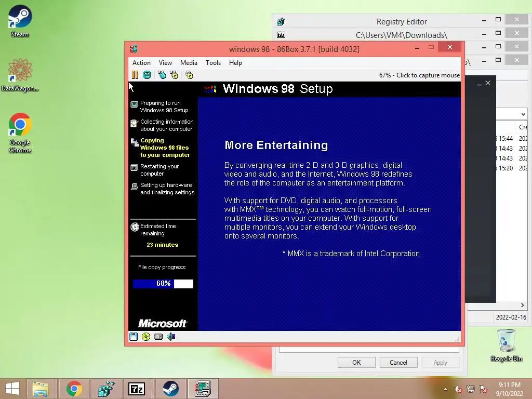
Task: Click the hard disk status bar icon
Action: coord(158,337)
